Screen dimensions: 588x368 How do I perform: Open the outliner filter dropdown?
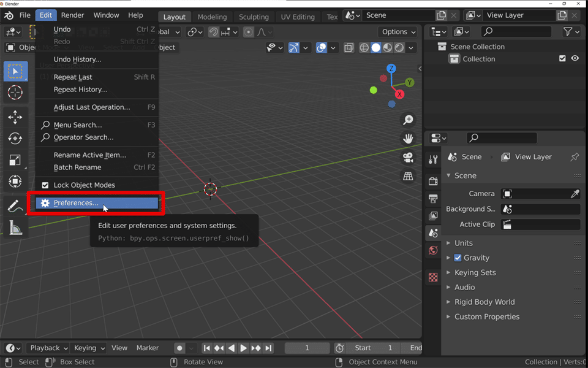coord(571,32)
